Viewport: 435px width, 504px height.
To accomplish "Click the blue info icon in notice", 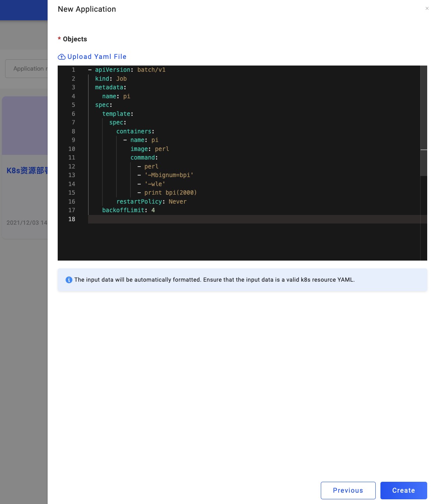I will pos(69,280).
